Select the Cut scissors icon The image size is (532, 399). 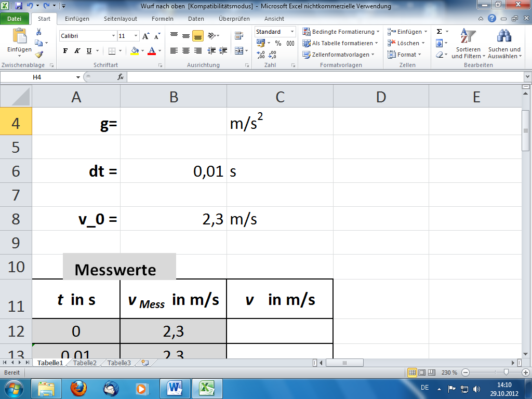point(38,32)
